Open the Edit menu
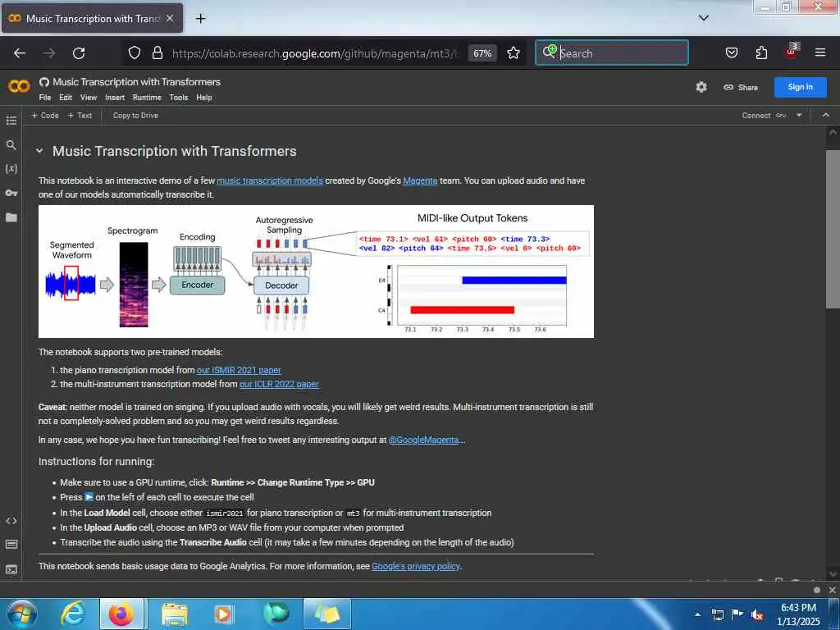Image resolution: width=840 pixels, height=630 pixels. click(66, 98)
